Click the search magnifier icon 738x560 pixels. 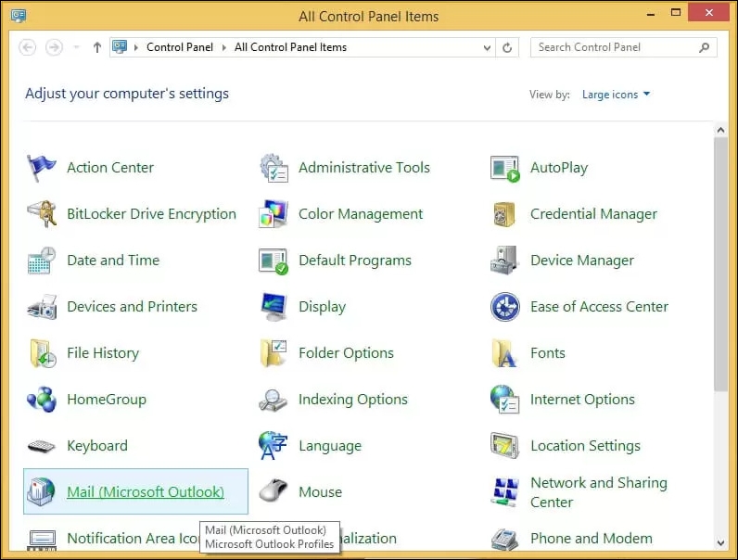pyautogui.click(x=704, y=47)
